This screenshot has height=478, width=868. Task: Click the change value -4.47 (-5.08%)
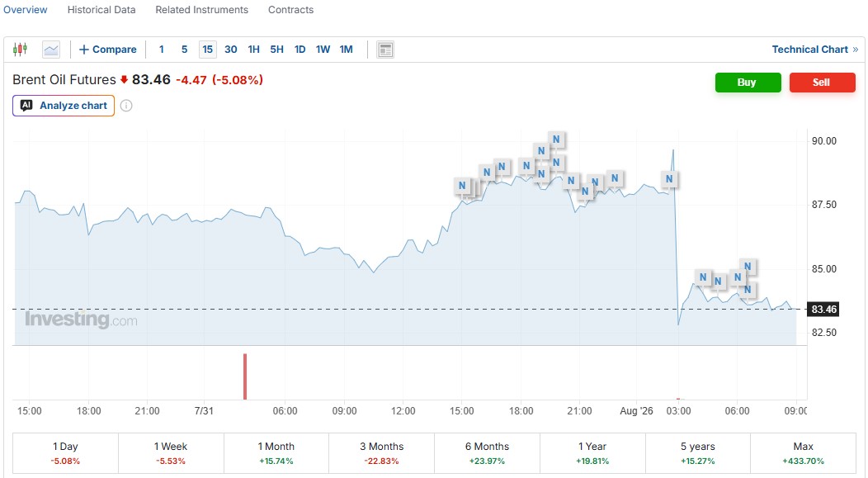pos(219,80)
